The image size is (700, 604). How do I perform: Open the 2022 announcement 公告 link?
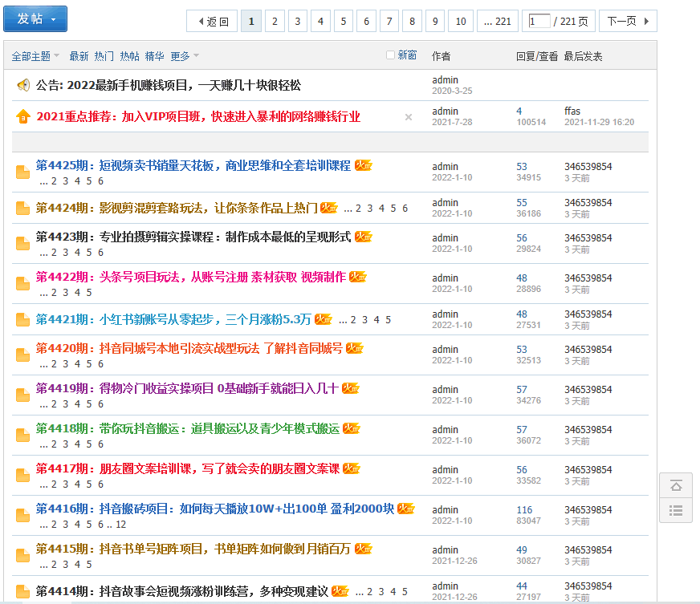pos(169,85)
